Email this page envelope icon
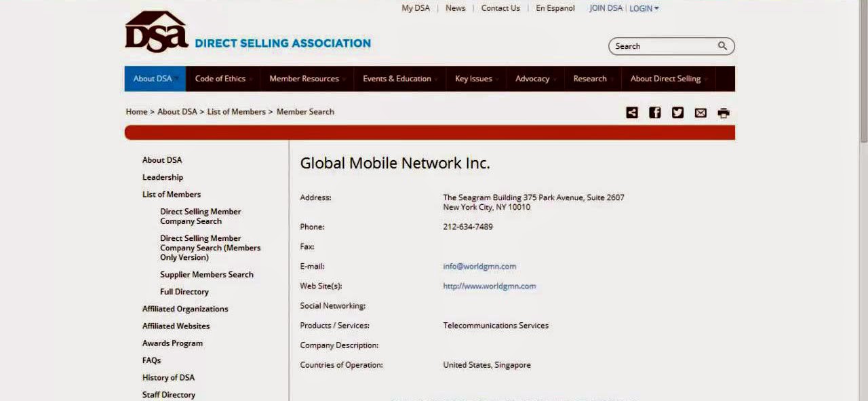 pos(701,113)
